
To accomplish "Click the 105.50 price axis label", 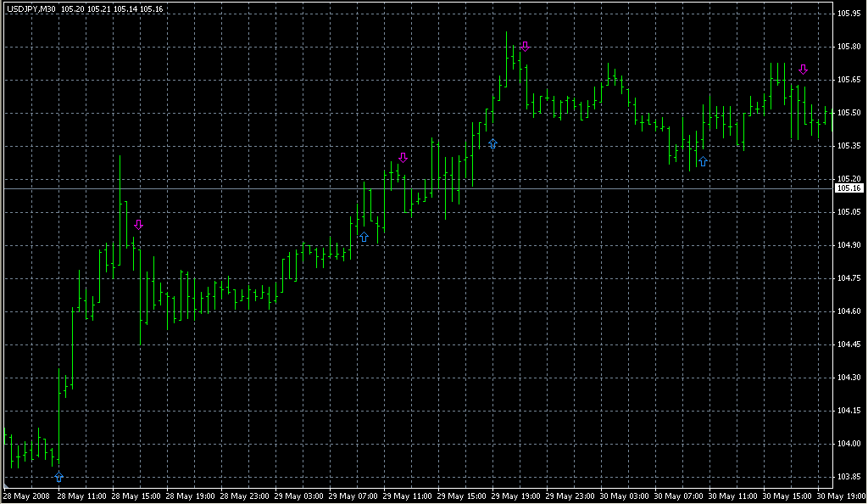I will [x=849, y=113].
